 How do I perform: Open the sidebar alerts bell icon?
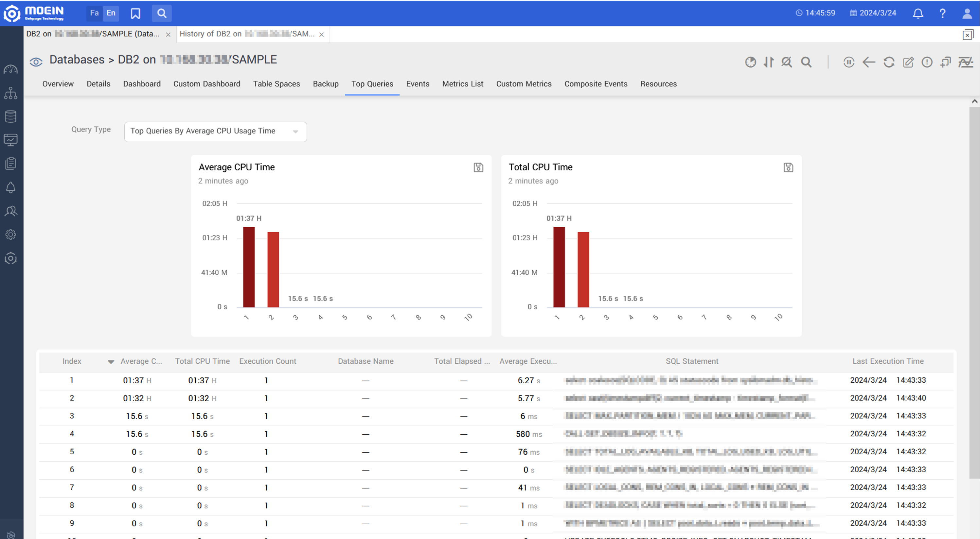pos(11,187)
